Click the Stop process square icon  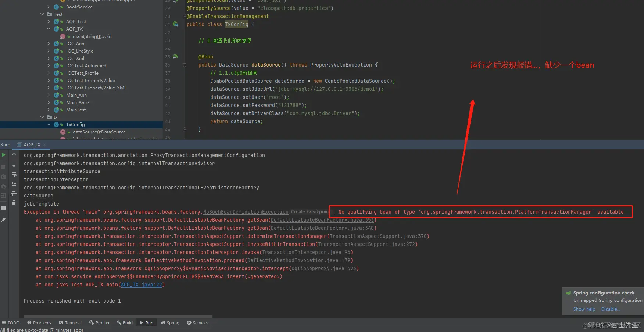click(4, 167)
